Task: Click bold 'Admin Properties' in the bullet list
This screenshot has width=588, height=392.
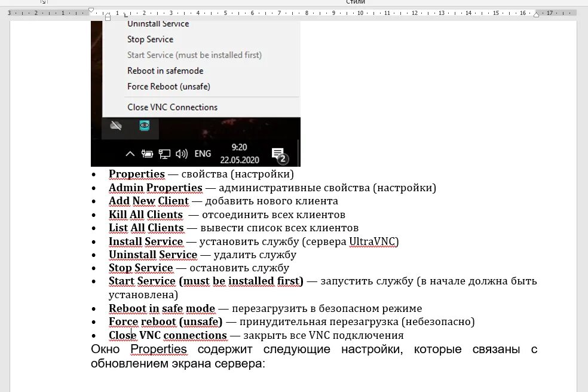Action: tap(155, 188)
